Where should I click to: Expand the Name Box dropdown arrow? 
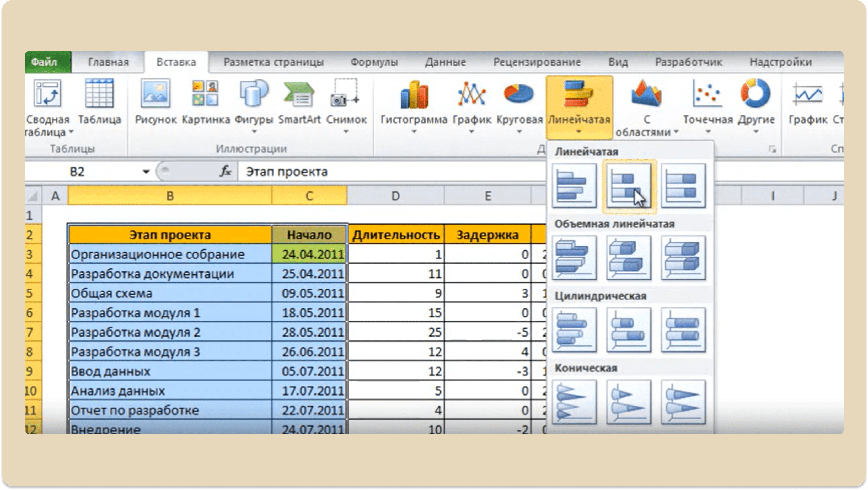pos(146,172)
